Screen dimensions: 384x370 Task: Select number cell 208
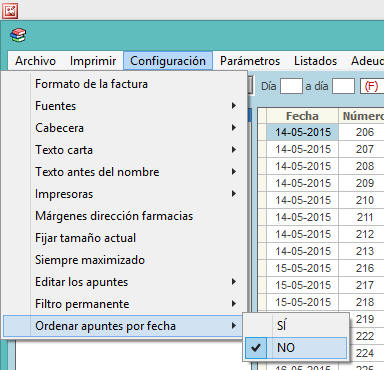pos(362,166)
